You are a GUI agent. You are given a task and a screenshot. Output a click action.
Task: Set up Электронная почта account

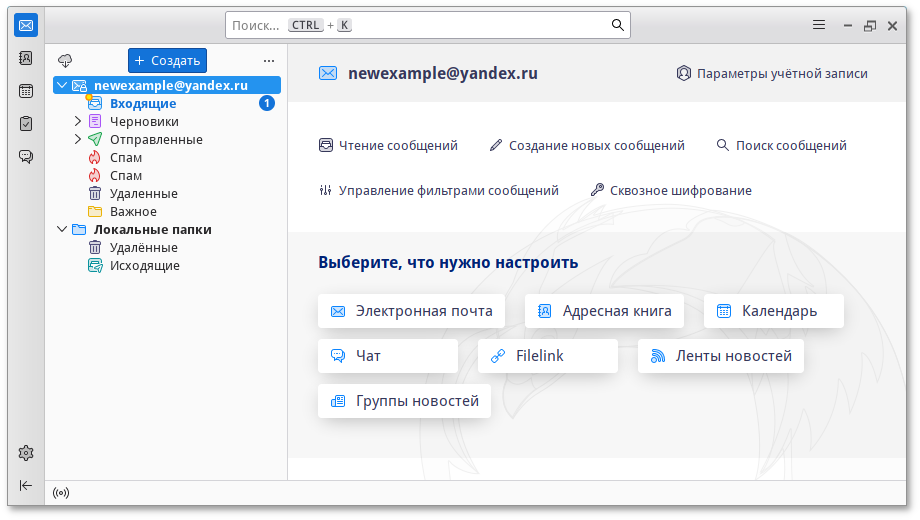[x=411, y=311]
